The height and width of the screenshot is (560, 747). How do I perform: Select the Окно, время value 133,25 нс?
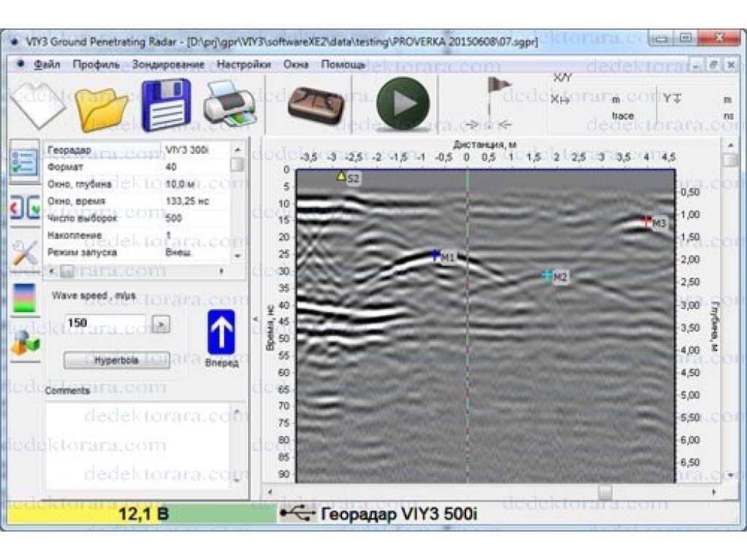tap(187, 201)
